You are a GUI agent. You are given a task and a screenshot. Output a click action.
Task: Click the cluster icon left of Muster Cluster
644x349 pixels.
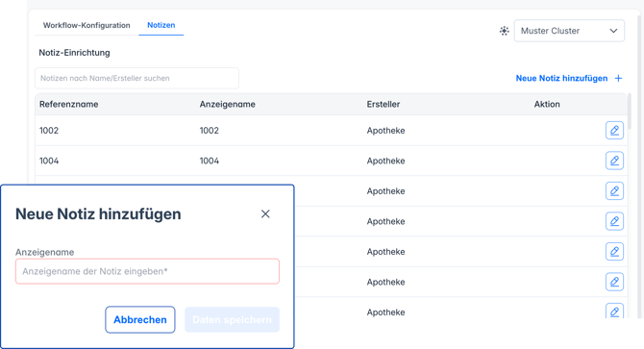[x=505, y=31]
